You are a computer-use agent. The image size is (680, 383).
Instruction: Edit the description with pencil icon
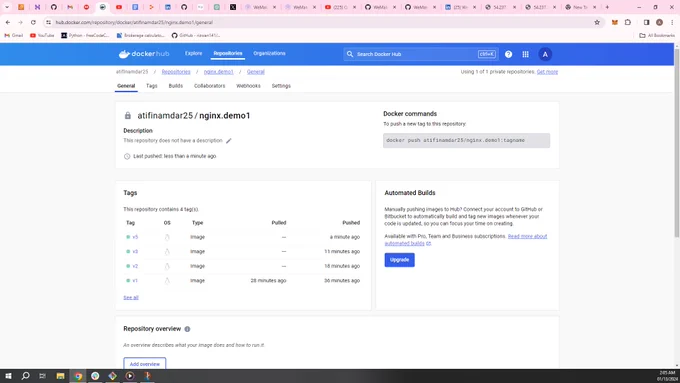point(229,141)
